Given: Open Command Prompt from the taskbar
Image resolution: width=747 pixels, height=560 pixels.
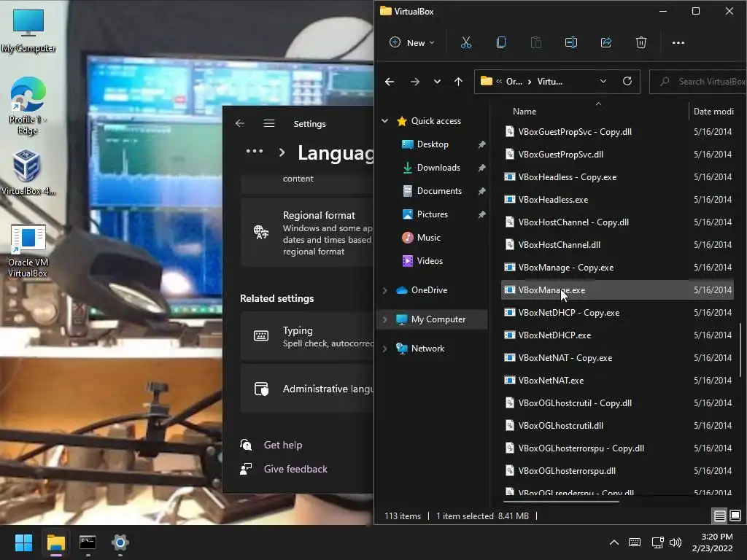Looking at the screenshot, I should 88,542.
